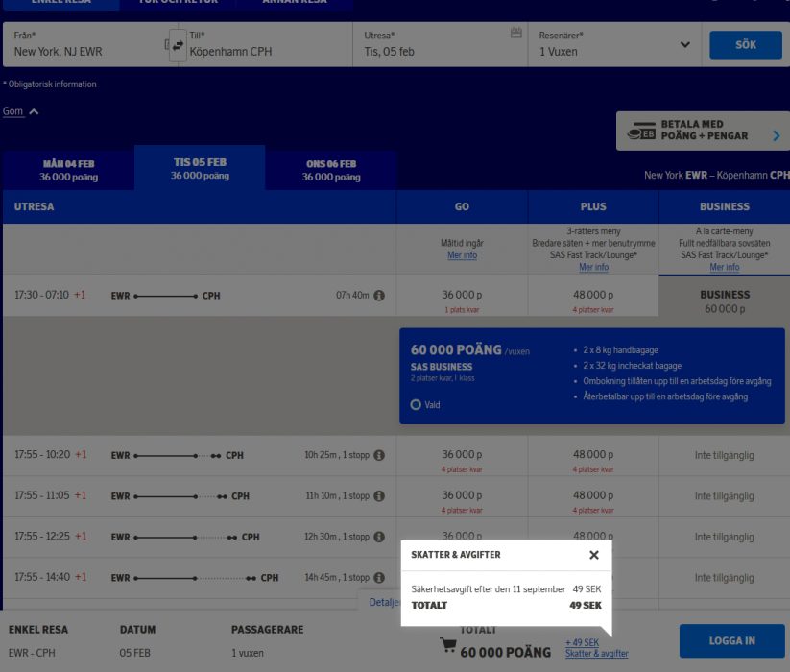Click Mer info under the PLUS column
Screen dimensions: 790x672
(592, 266)
